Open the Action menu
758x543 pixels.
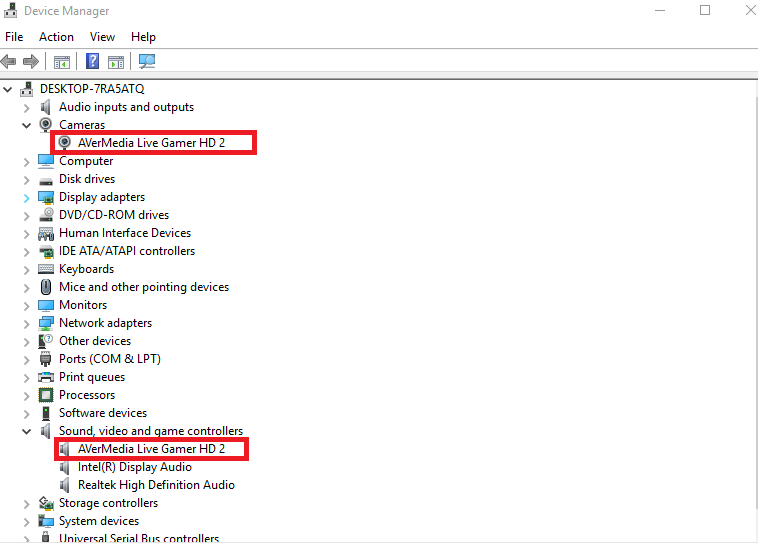(x=57, y=37)
